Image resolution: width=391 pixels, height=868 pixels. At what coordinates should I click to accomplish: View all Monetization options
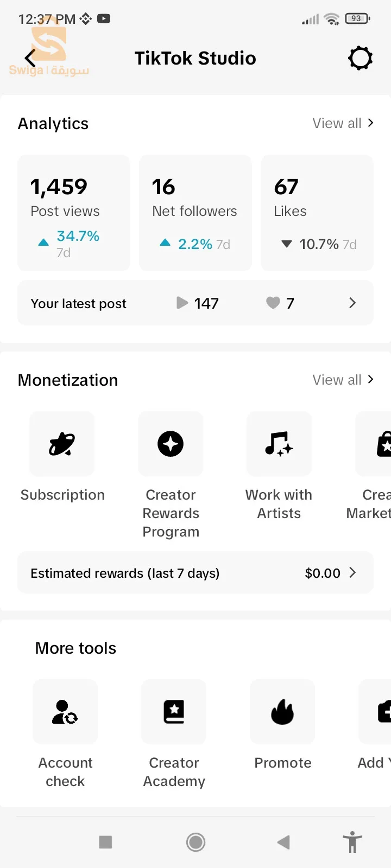point(343,380)
